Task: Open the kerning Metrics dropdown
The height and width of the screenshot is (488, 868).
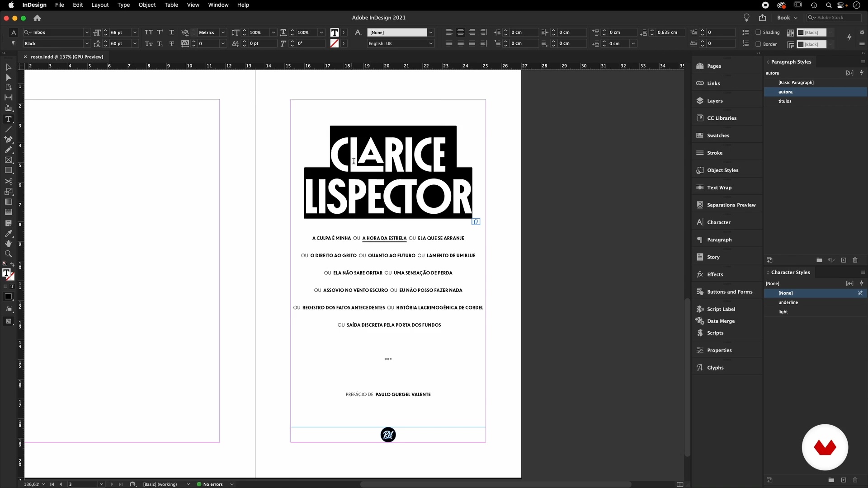Action: (x=223, y=33)
